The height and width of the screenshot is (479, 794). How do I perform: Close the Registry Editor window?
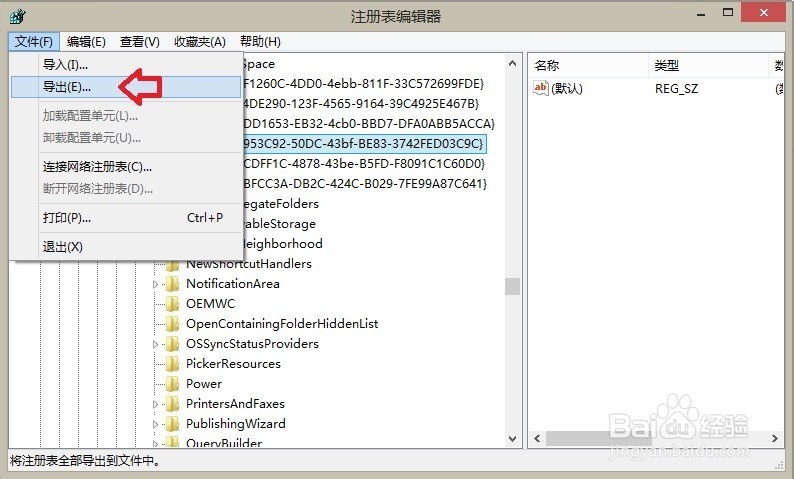pyautogui.click(x=764, y=13)
